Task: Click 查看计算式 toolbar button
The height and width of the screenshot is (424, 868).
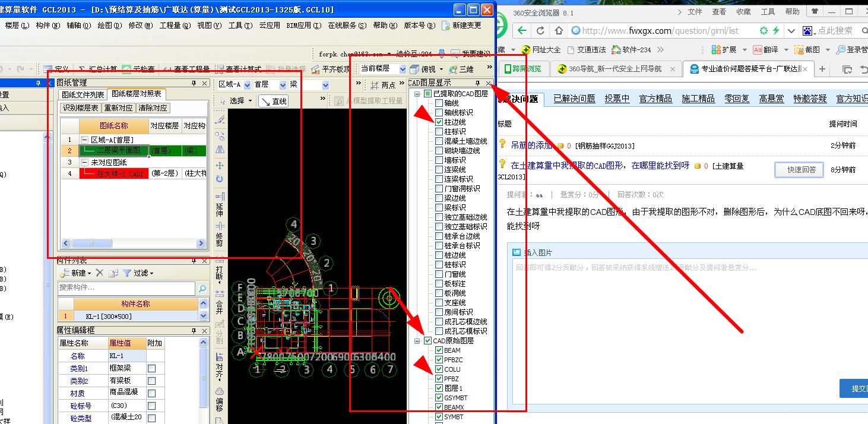Action: (239, 69)
